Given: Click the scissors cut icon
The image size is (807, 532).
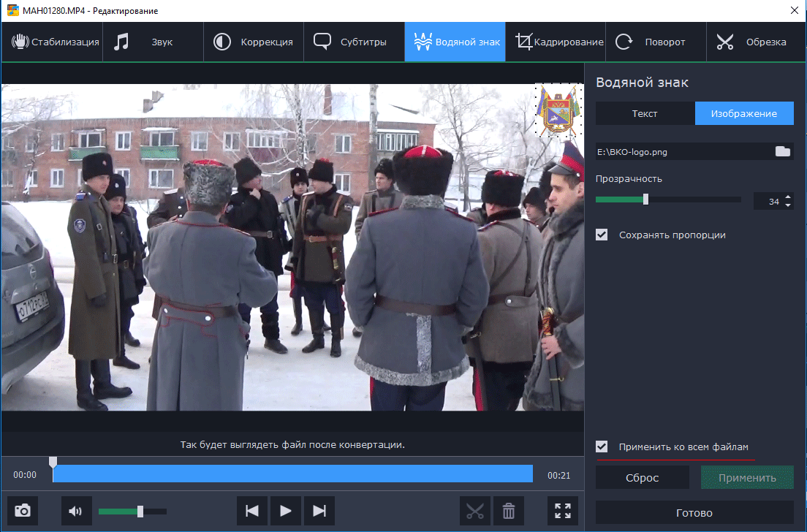Looking at the screenshot, I should point(475,511).
